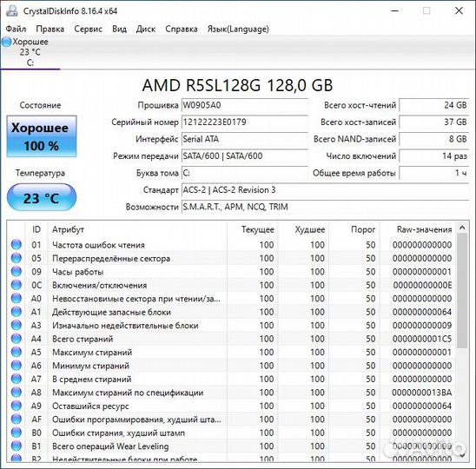Screen dimensions: 476x469
Task: Select the row Частота ошибок чтения
Action: coord(232,245)
